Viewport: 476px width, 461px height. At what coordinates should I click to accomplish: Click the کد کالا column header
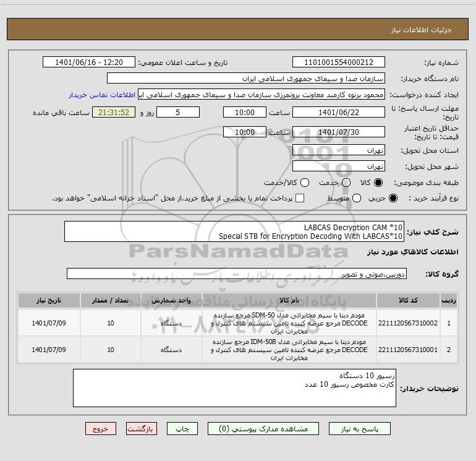coord(408,300)
